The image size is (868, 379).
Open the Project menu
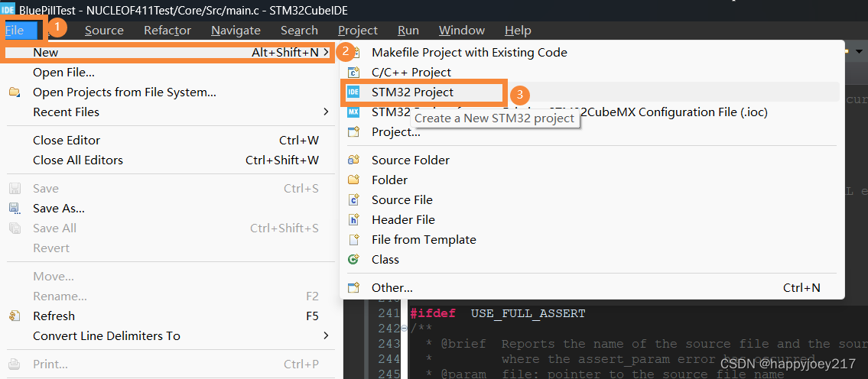358,31
